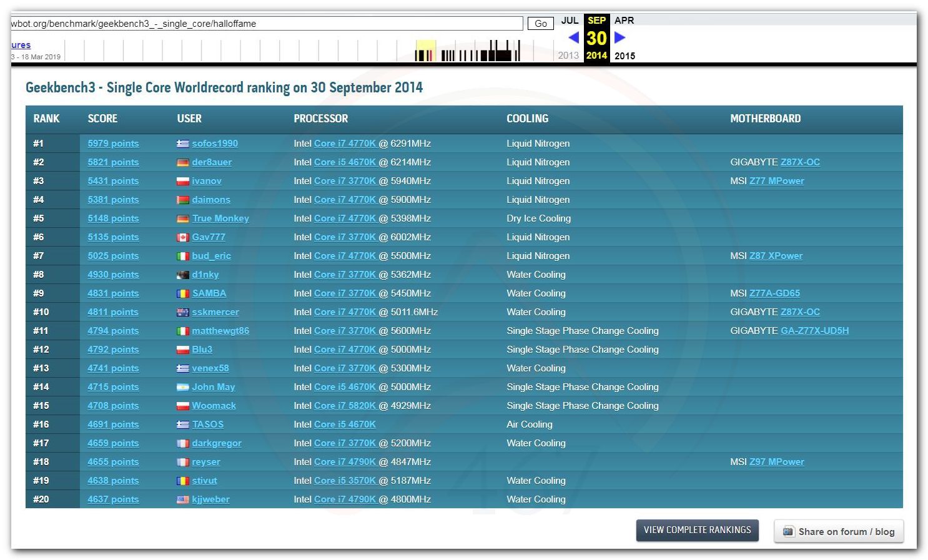The height and width of the screenshot is (560, 928).
Task: Click the Argentine flag beside John May
Action: coord(182,387)
